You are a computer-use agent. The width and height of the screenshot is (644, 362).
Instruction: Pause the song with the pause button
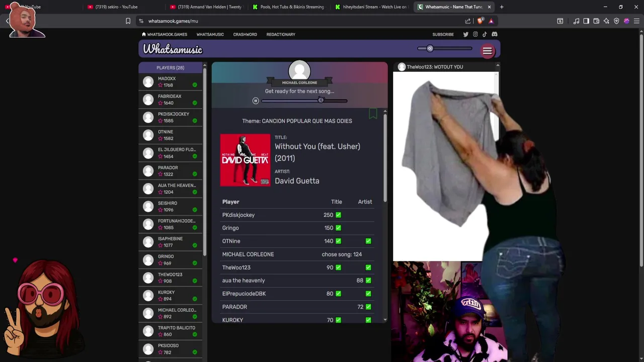point(256,101)
